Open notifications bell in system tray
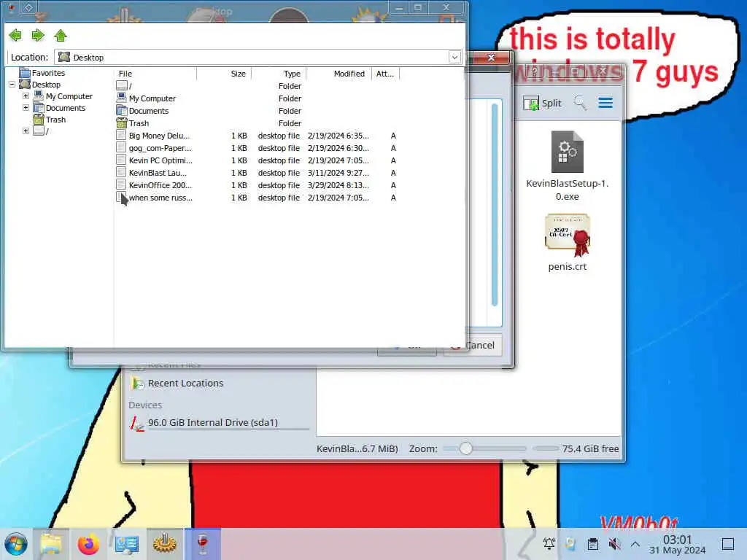Image resolution: width=747 pixels, height=560 pixels. (x=549, y=543)
